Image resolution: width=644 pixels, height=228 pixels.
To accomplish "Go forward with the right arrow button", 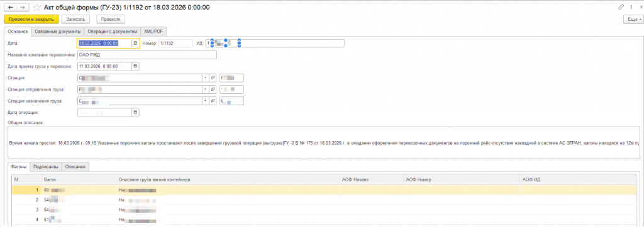I will coord(23,8).
